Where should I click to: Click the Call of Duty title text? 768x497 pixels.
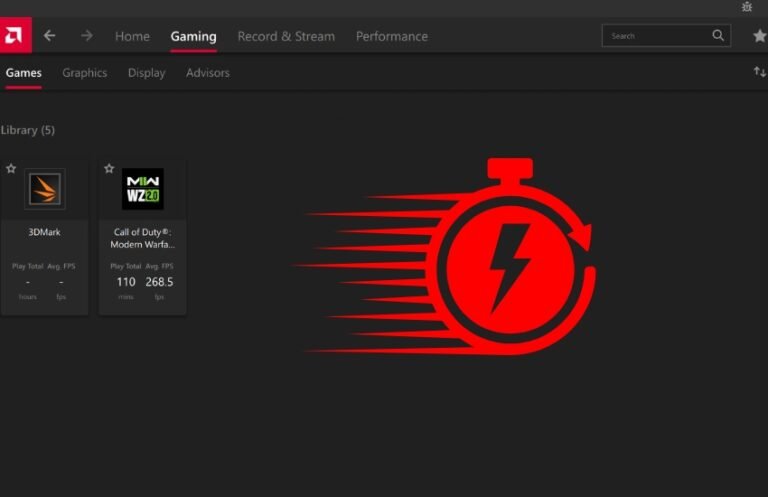tap(143, 238)
